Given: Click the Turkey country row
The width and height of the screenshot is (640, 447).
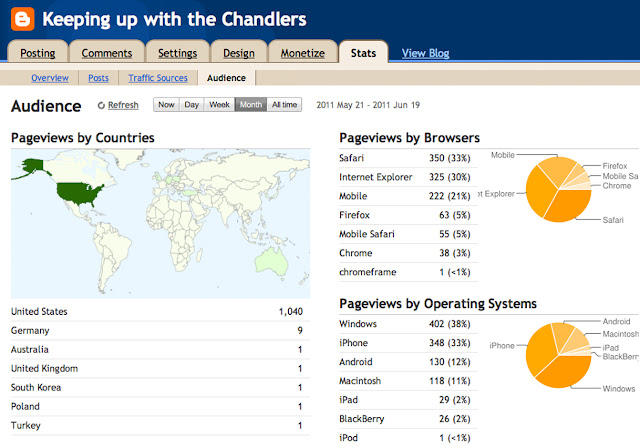Looking at the screenshot, I should pyautogui.click(x=160, y=425).
